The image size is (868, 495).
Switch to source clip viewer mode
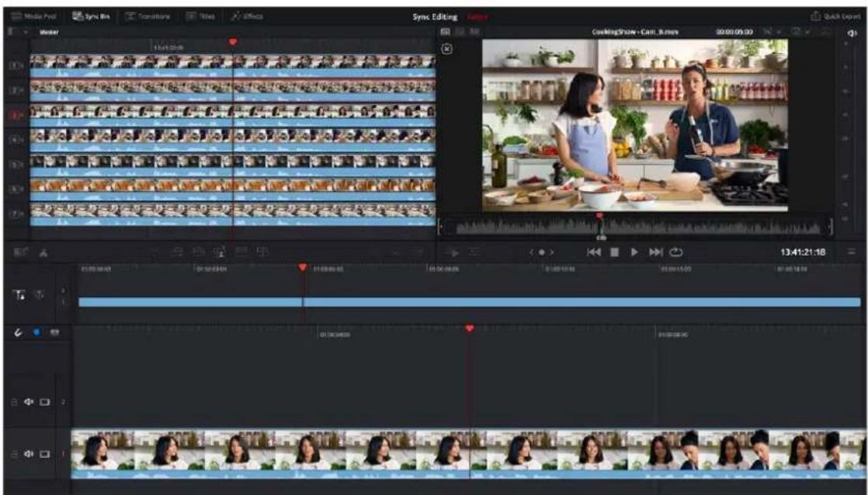445,32
